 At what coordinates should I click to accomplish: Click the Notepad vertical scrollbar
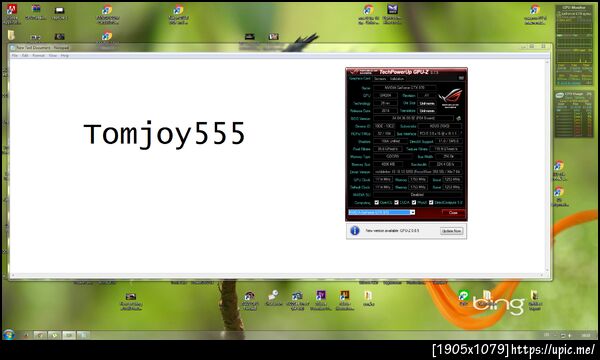click(547, 166)
